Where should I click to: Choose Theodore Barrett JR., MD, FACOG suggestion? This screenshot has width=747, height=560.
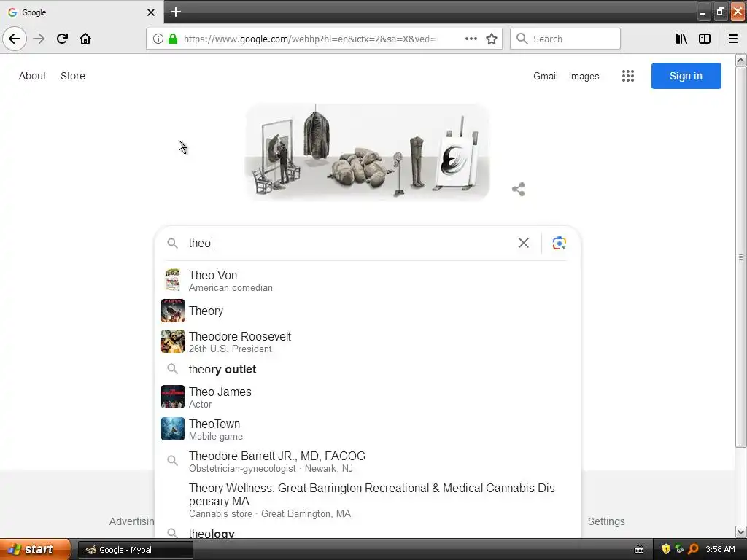tap(368, 462)
